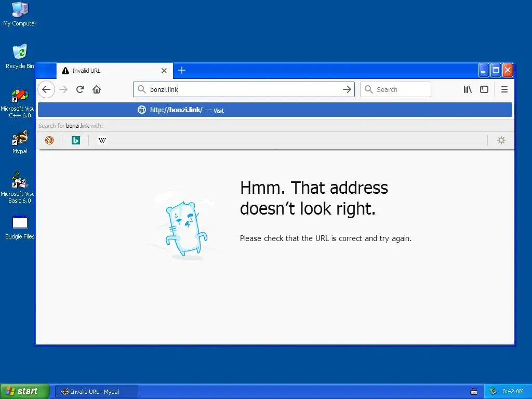Select the Mypal raccoon desktop shortcut
Screen dimensions: 532x399
[20, 142]
